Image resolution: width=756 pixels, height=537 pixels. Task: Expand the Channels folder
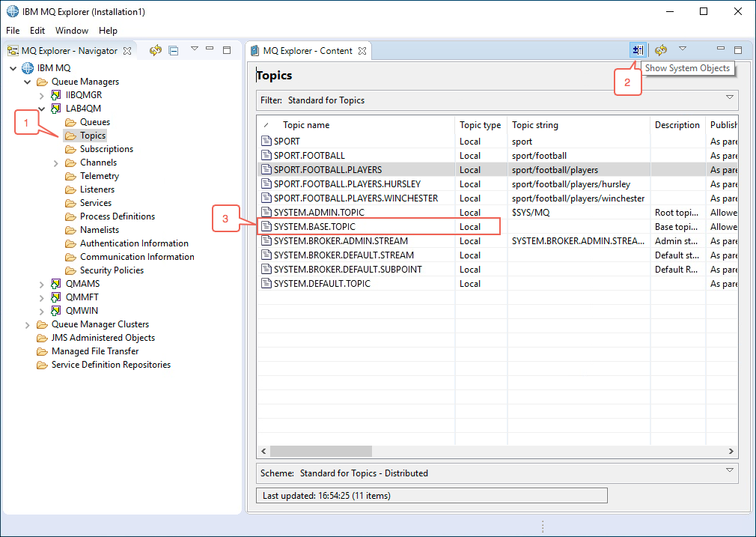[56, 163]
